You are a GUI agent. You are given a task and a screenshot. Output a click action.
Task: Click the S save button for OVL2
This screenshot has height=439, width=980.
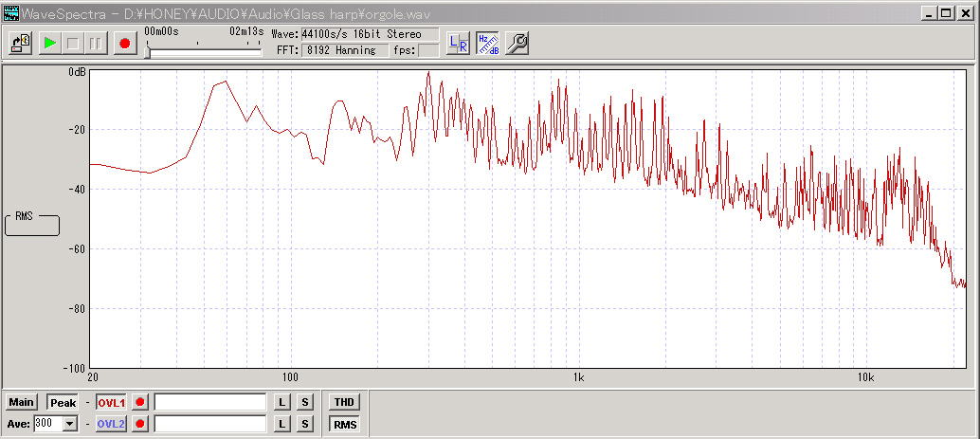304,424
